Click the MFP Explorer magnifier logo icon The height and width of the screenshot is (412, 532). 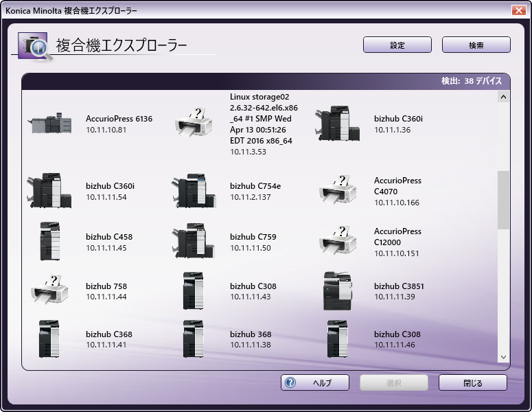[x=36, y=47]
